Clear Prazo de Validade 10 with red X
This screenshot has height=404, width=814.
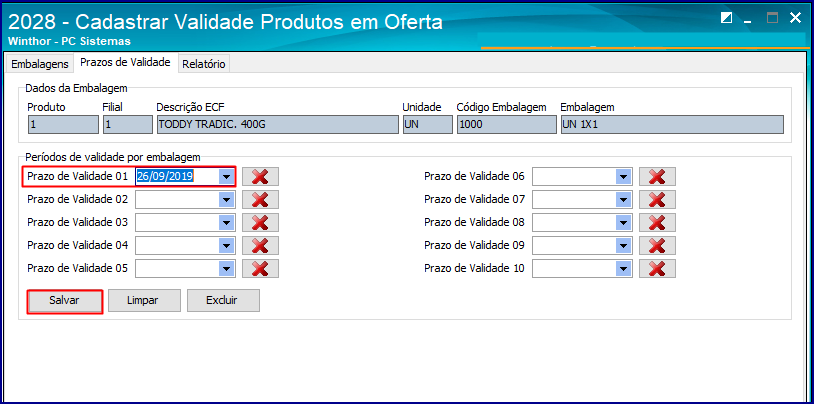[657, 268]
